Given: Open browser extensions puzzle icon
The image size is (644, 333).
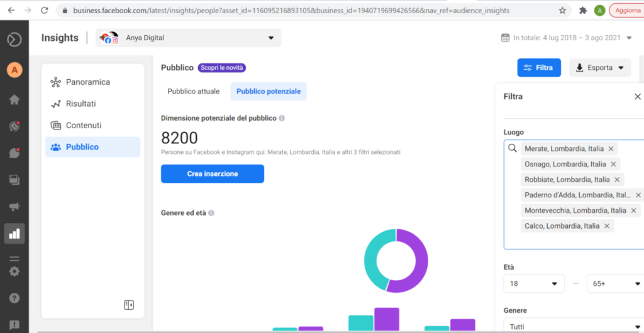Looking at the screenshot, I should 583,10.
